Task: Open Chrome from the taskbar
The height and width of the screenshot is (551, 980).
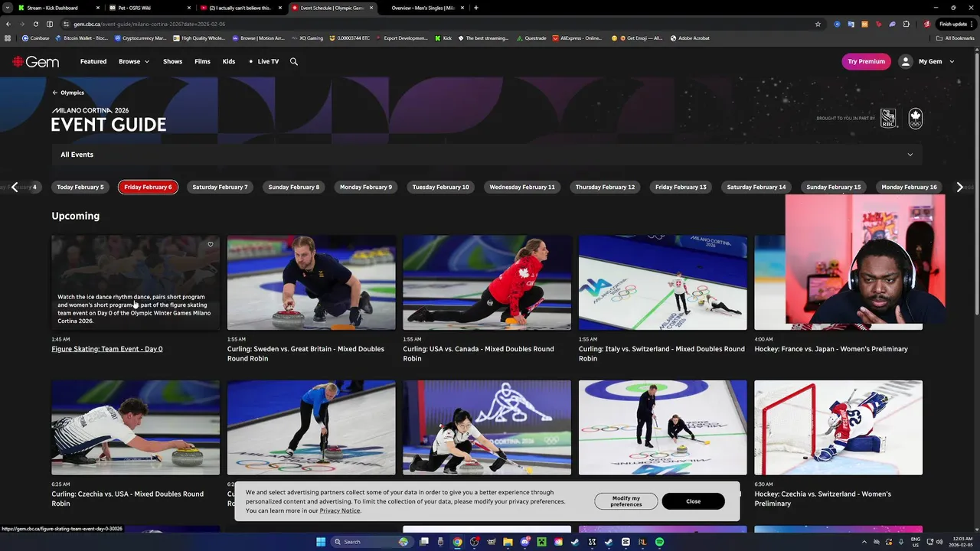Action: pyautogui.click(x=457, y=542)
